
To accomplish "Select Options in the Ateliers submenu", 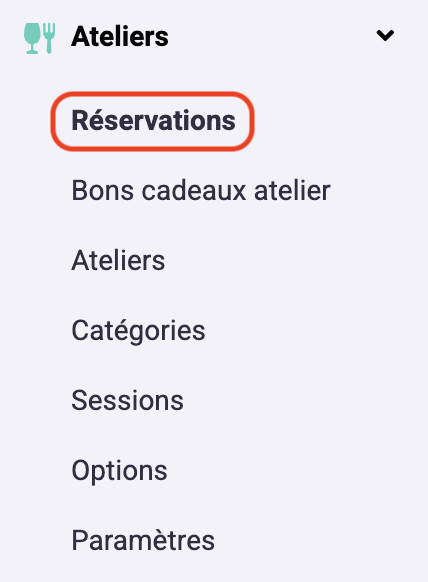I will tap(119, 471).
